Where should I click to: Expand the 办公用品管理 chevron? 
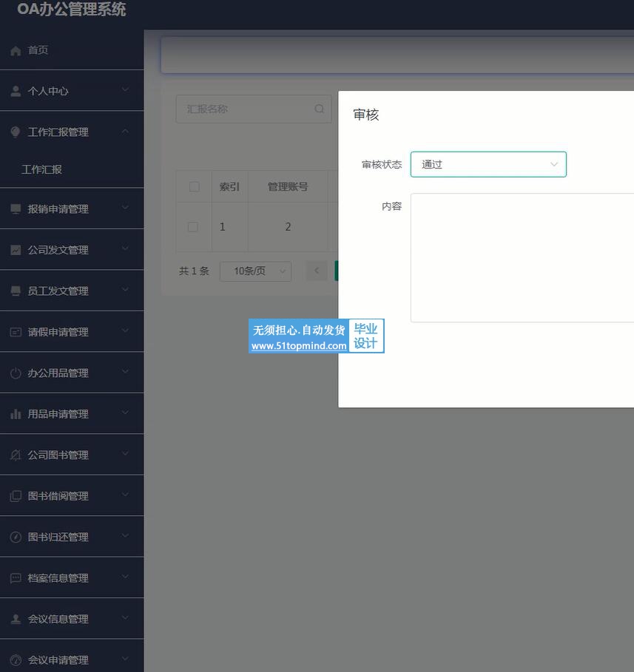click(x=125, y=372)
